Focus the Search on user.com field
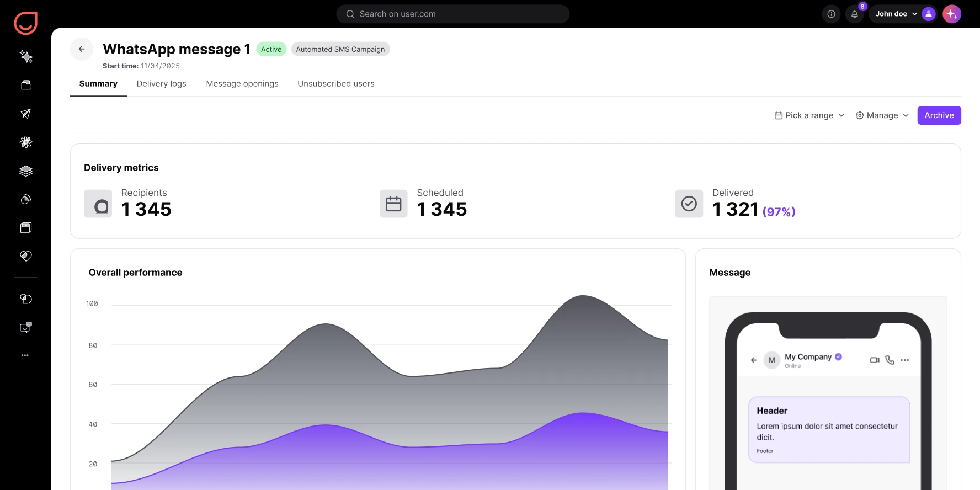 tap(453, 14)
